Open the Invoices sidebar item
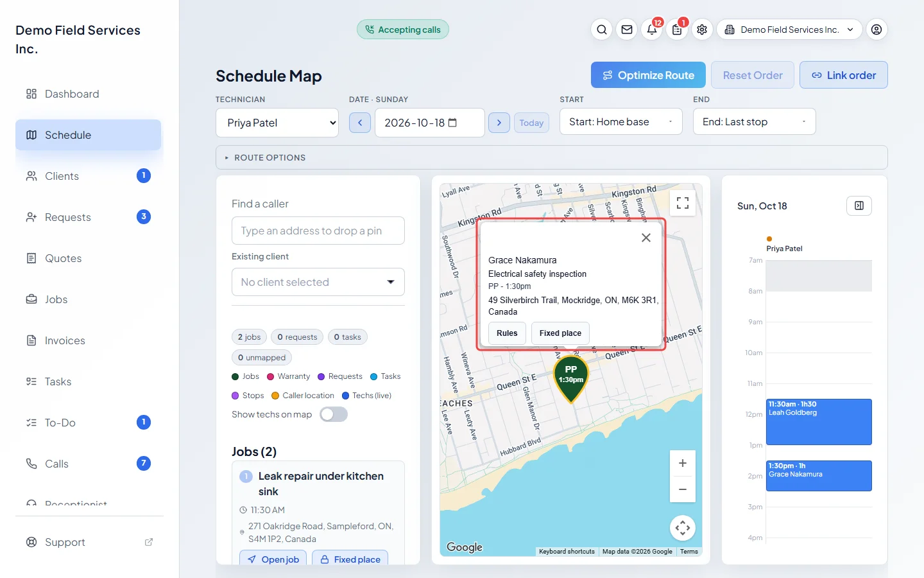The width and height of the screenshot is (924, 578). tap(89, 340)
